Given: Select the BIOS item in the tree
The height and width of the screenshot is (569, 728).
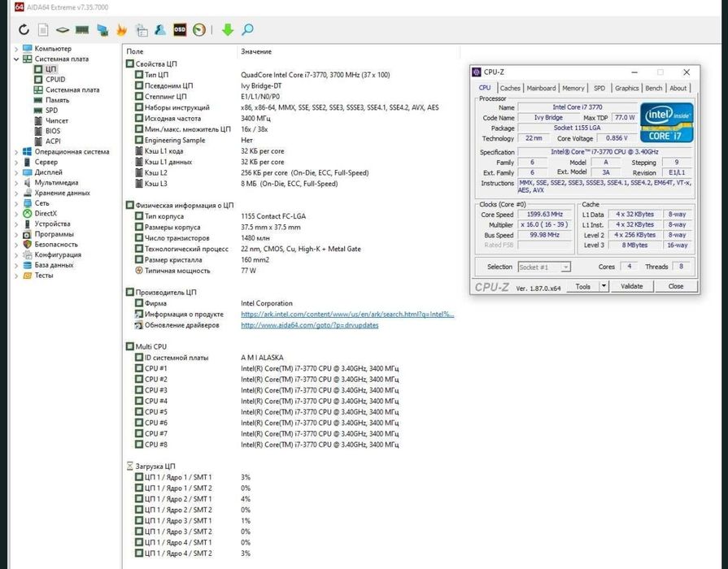Looking at the screenshot, I should pos(52,131).
